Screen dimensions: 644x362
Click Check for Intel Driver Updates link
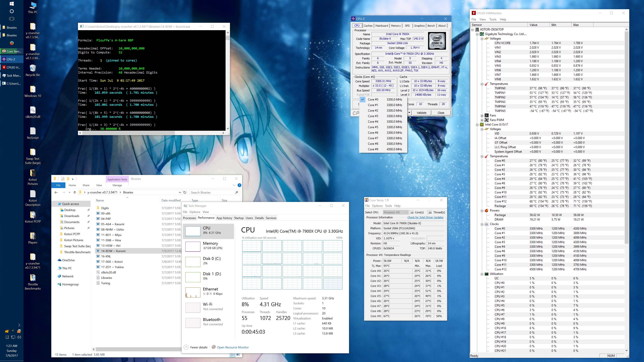[x=425, y=217]
